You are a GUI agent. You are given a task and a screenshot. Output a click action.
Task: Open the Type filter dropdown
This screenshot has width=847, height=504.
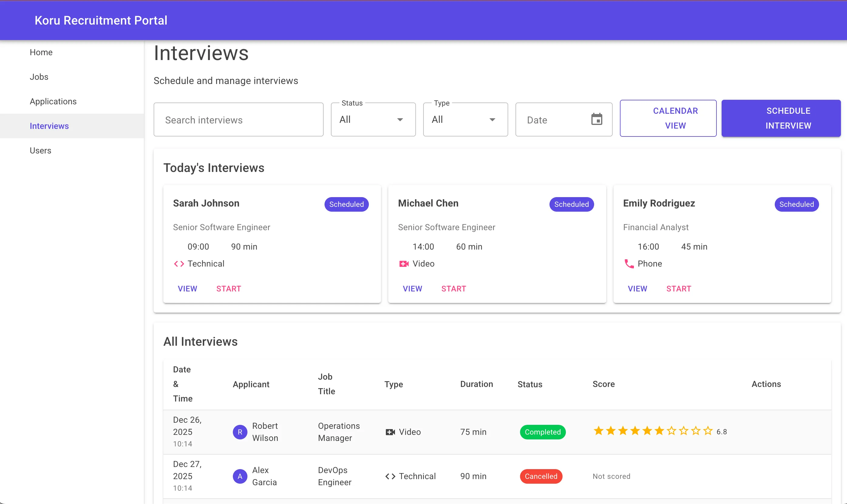(465, 119)
